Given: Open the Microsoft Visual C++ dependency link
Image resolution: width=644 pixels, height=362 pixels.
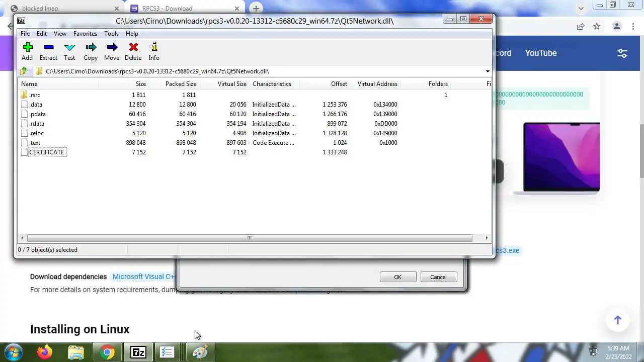Looking at the screenshot, I should click(x=144, y=277).
